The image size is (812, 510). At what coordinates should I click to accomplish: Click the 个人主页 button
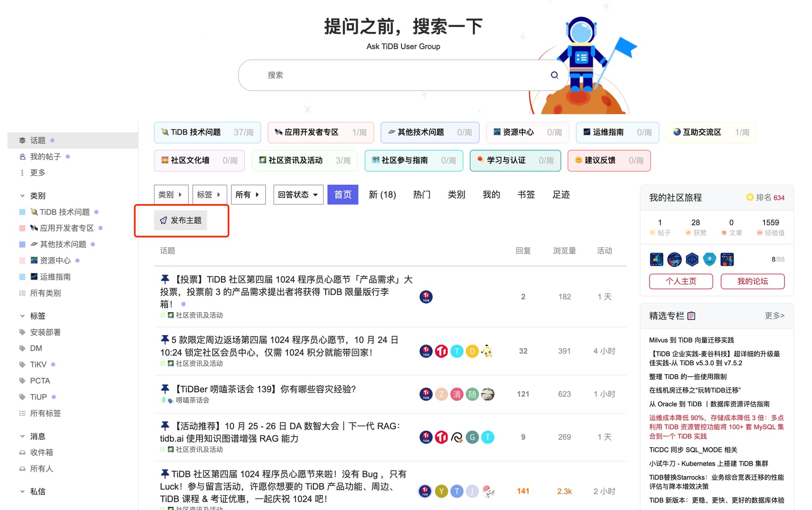click(680, 281)
